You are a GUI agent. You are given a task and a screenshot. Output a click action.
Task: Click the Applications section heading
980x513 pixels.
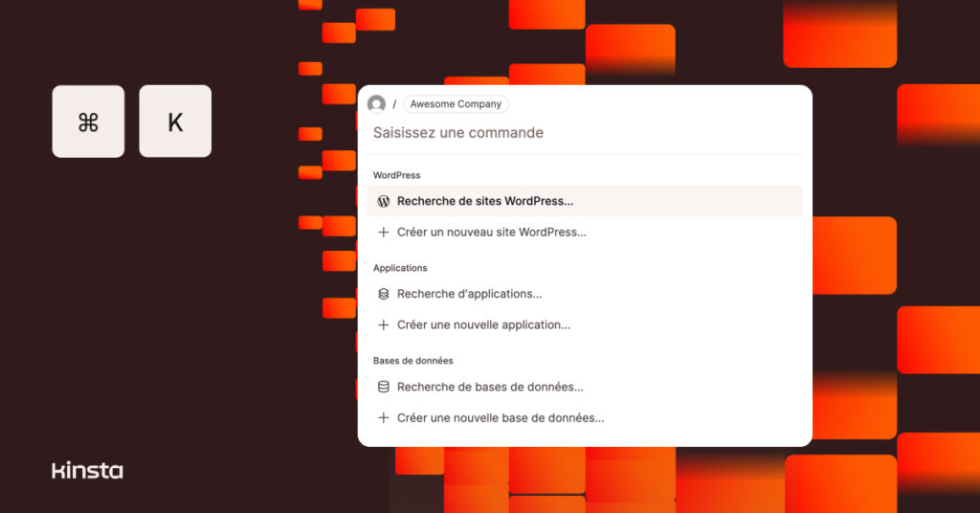pyautogui.click(x=400, y=268)
